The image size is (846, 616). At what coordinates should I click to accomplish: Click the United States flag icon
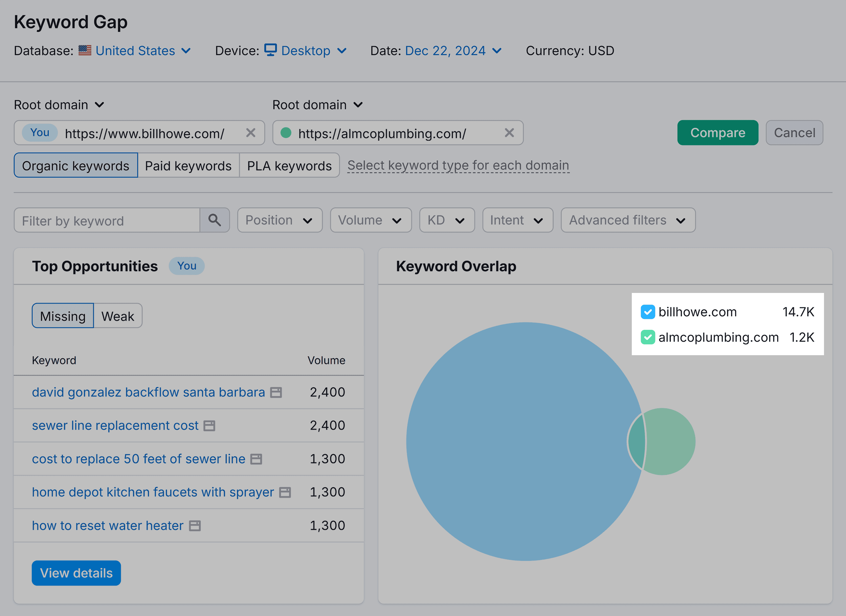[85, 51]
